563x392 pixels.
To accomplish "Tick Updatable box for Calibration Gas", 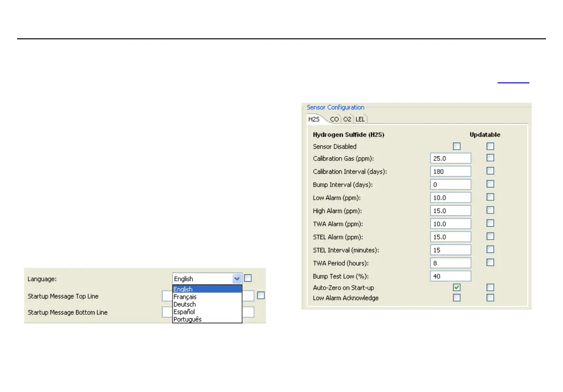I will (490, 158).
